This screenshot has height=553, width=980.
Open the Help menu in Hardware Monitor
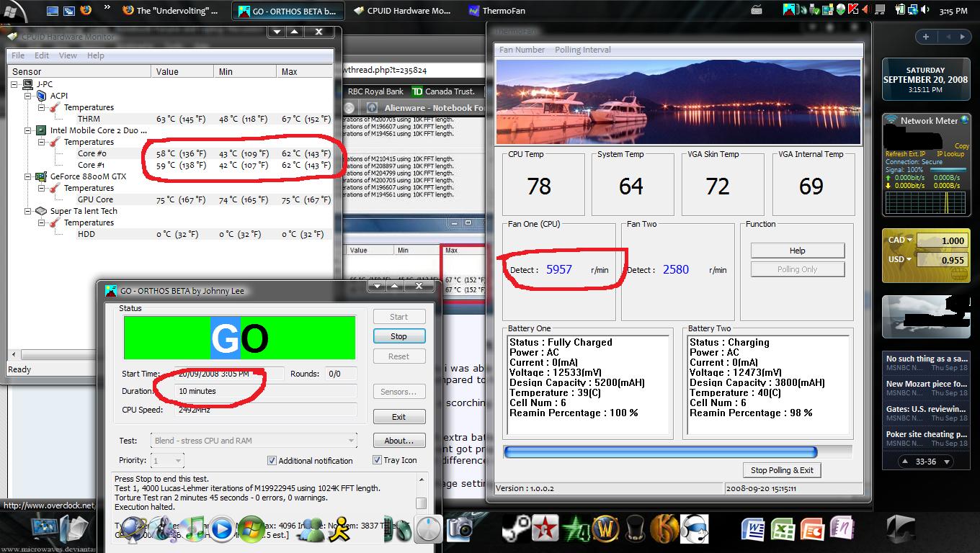tap(95, 55)
